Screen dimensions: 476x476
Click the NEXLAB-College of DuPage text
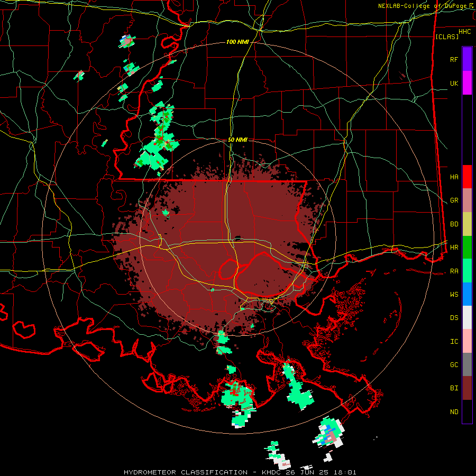[423, 6]
